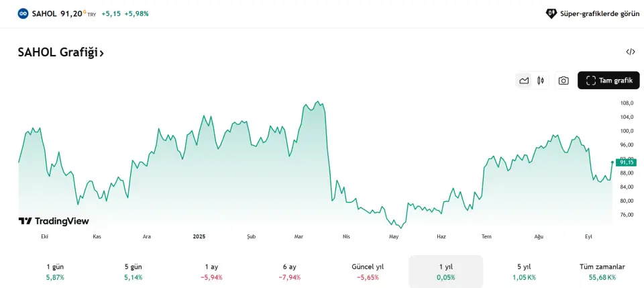Select the Tüm zamanlar time range
This screenshot has height=288, width=644.
click(602, 271)
